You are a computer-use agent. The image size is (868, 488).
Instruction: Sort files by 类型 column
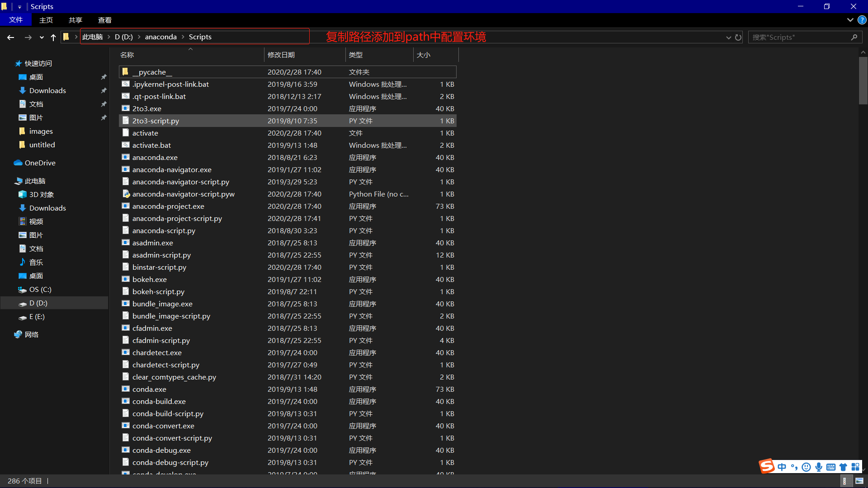click(380, 55)
